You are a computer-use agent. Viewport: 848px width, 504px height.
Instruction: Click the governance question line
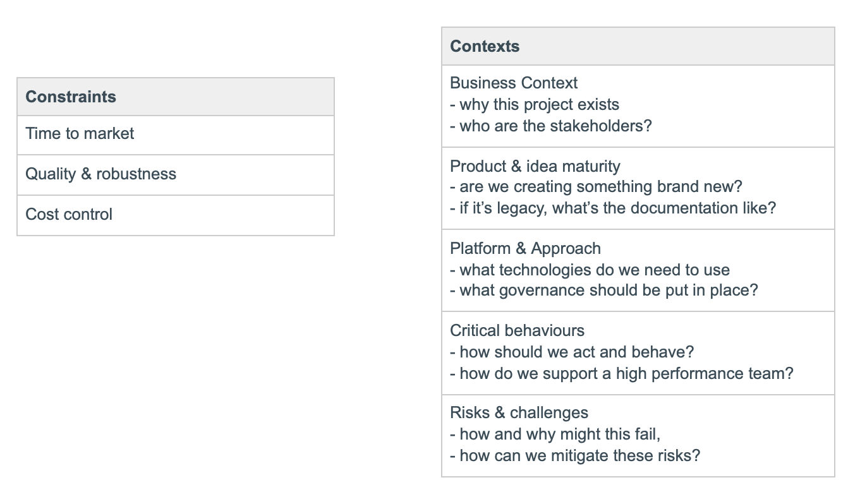[603, 291]
